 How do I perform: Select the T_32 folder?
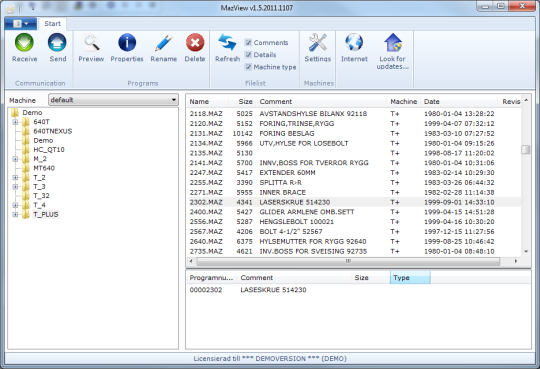click(x=41, y=196)
